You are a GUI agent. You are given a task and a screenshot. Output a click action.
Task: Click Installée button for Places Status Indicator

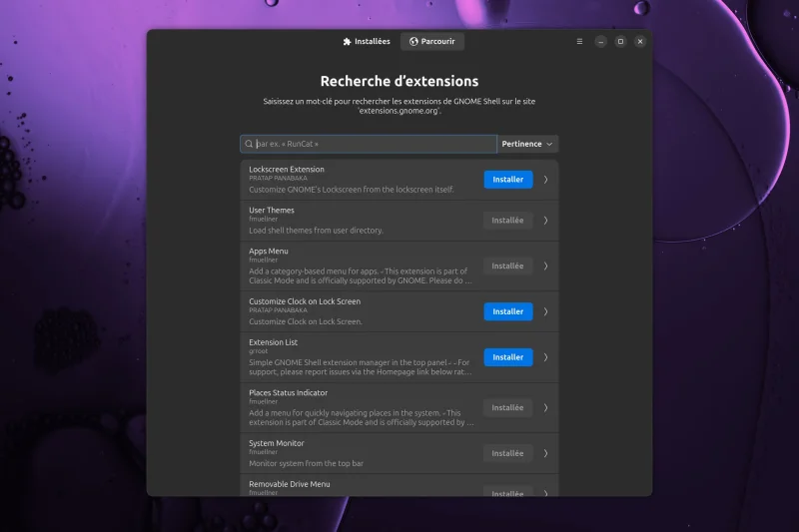click(507, 408)
